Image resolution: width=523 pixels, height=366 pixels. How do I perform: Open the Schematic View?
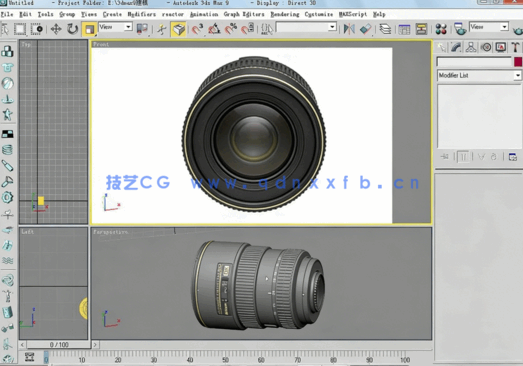(x=421, y=29)
